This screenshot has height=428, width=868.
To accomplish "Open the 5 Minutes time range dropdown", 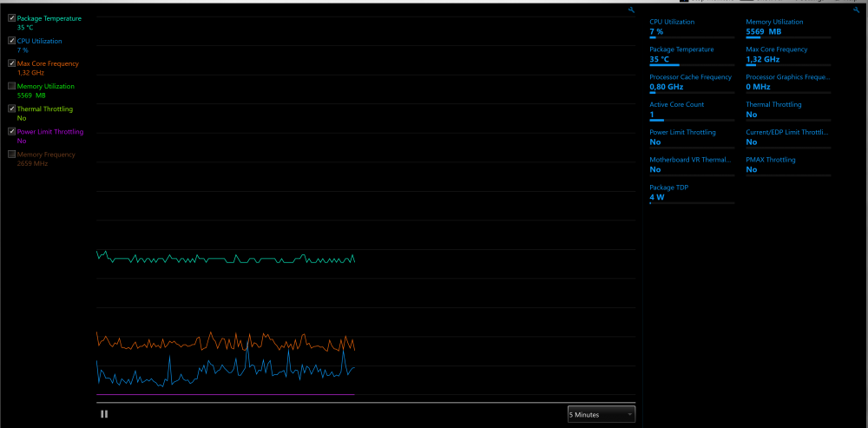I will [x=602, y=414].
